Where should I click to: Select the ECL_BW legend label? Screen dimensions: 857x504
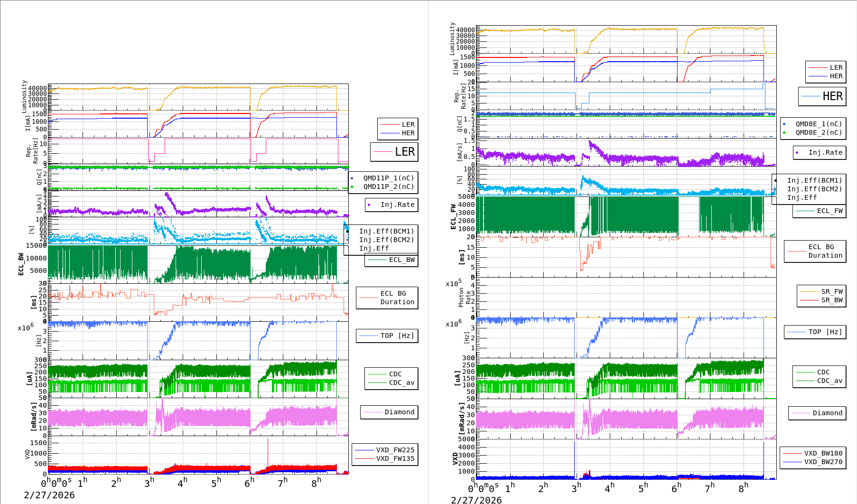[x=401, y=260]
